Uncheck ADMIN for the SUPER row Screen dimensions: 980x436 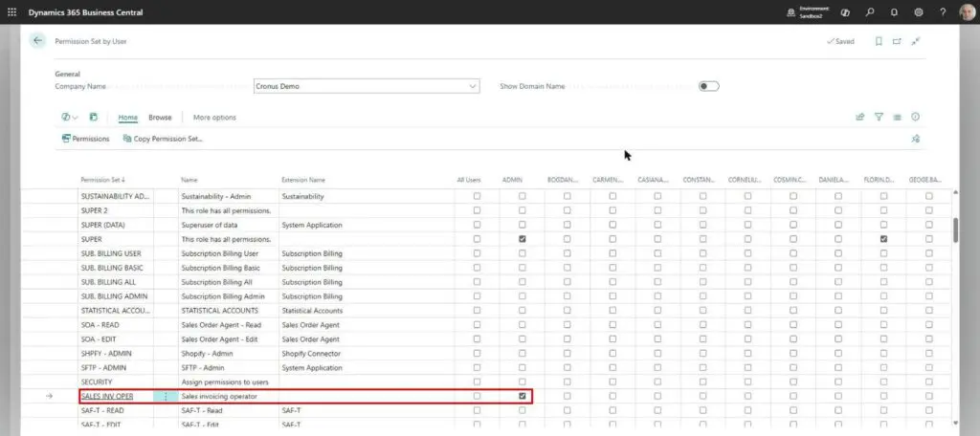click(x=522, y=239)
